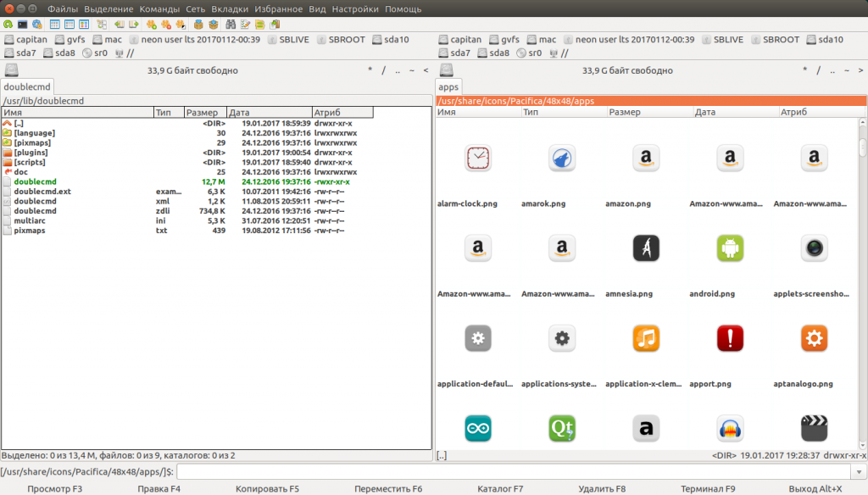Click Копировать F5 button
This screenshot has width=868, height=495.
click(267, 489)
